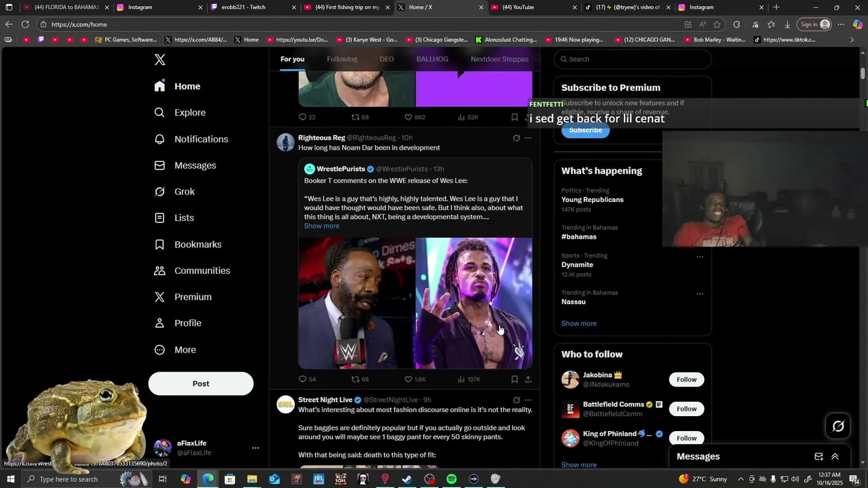Open the floating Grok button
Screen dimensions: 868x488
838,426
